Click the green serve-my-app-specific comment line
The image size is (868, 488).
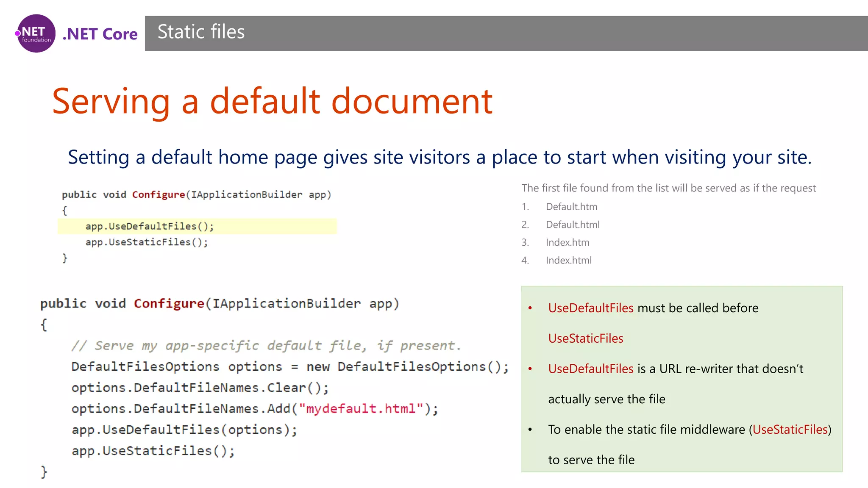266,346
